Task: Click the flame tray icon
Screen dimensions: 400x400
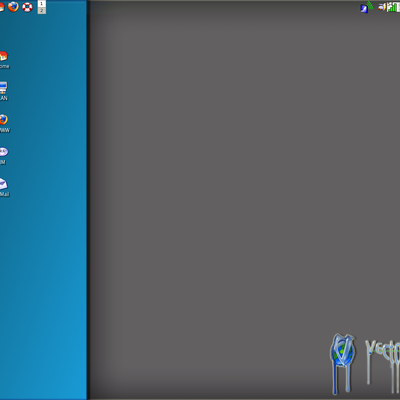Action: [382, 7]
